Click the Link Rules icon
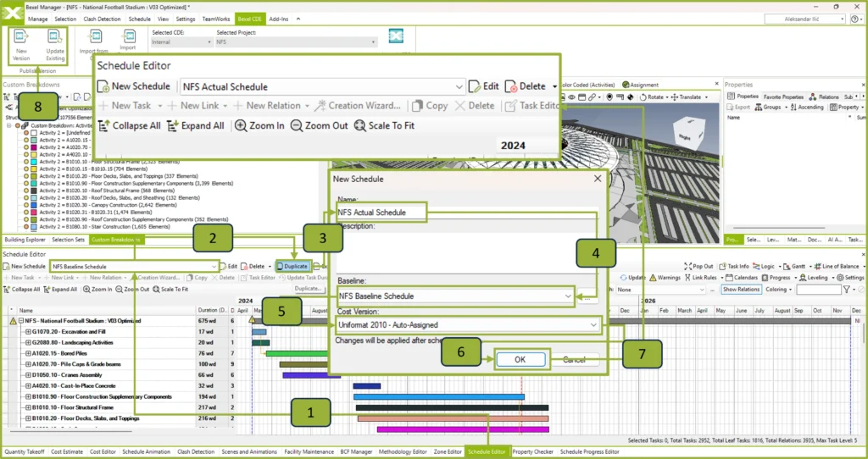 [687, 277]
